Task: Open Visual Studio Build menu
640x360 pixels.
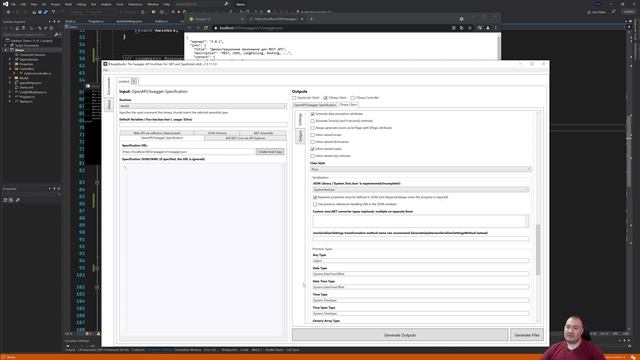Action: (x=68, y=4)
